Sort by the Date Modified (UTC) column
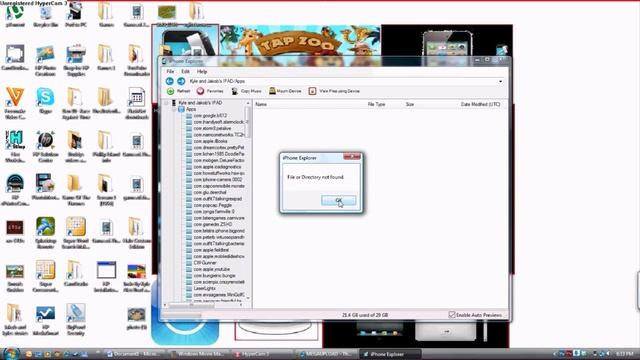The height and width of the screenshot is (360, 640). 480,104
